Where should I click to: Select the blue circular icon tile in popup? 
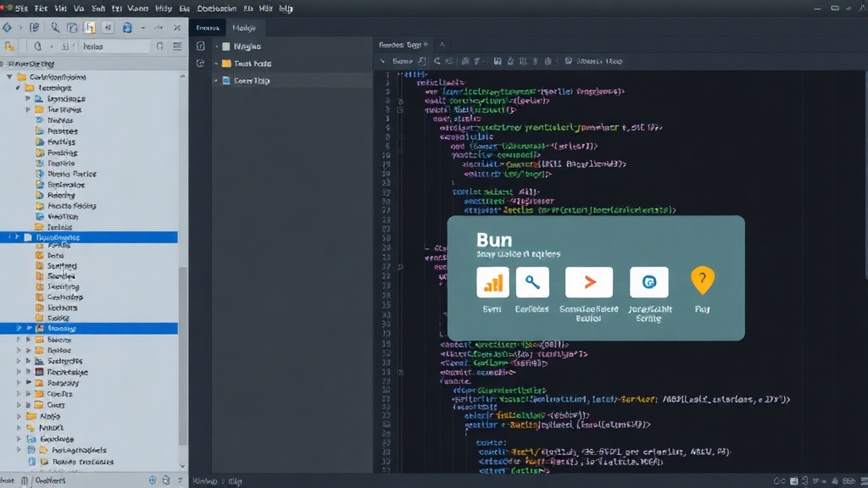(648, 283)
